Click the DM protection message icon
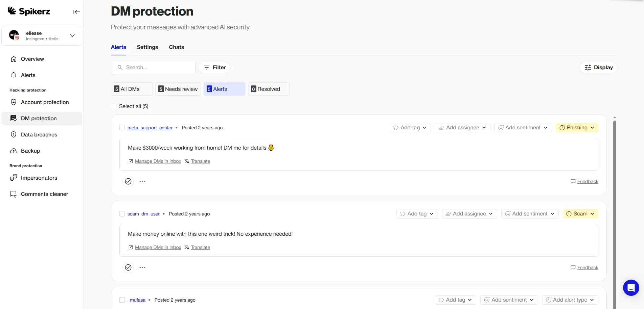644x309 pixels. [14, 119]
